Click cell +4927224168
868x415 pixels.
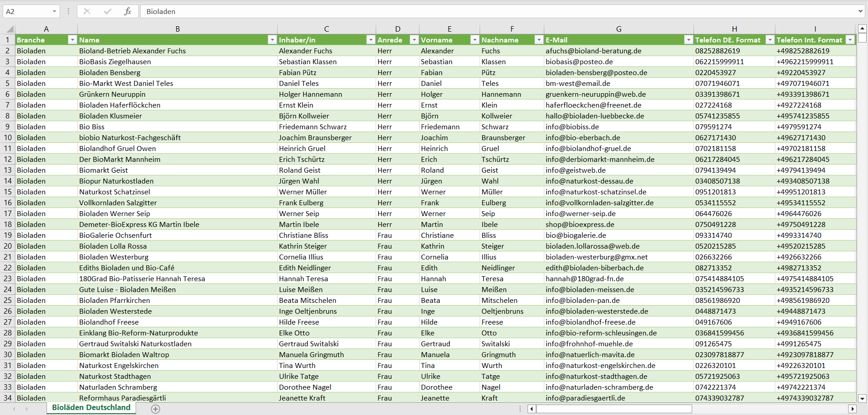coord(815,105)
